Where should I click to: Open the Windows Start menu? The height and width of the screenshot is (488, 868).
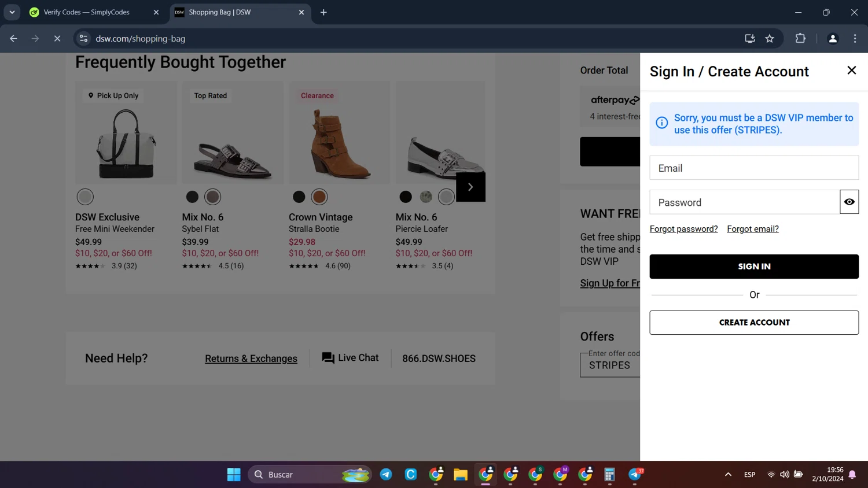coord(234,475)
